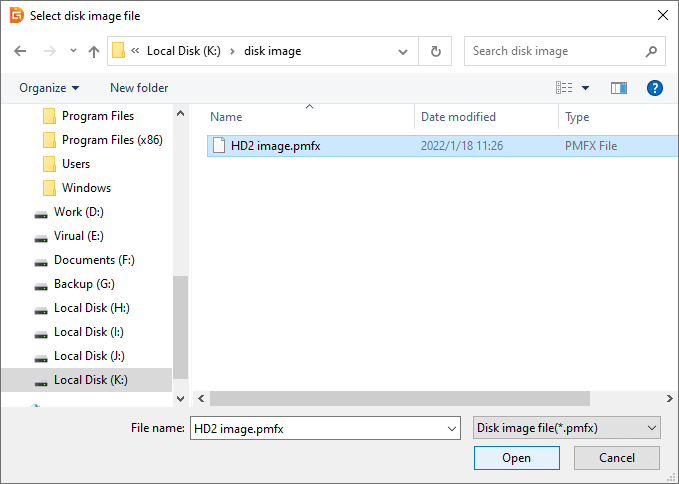Expand the File name history dropdown

(453, 428)
